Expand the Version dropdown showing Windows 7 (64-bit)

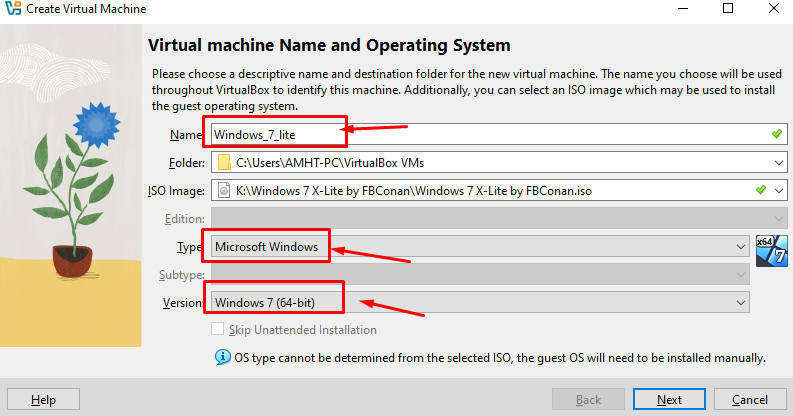(x=740, y=301)
